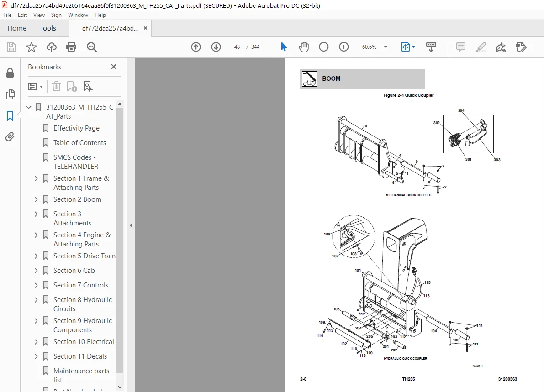Collapse the navigation pane with the left arrow
This screenshot has height=392, width=544.
click(x=131, y=225)
